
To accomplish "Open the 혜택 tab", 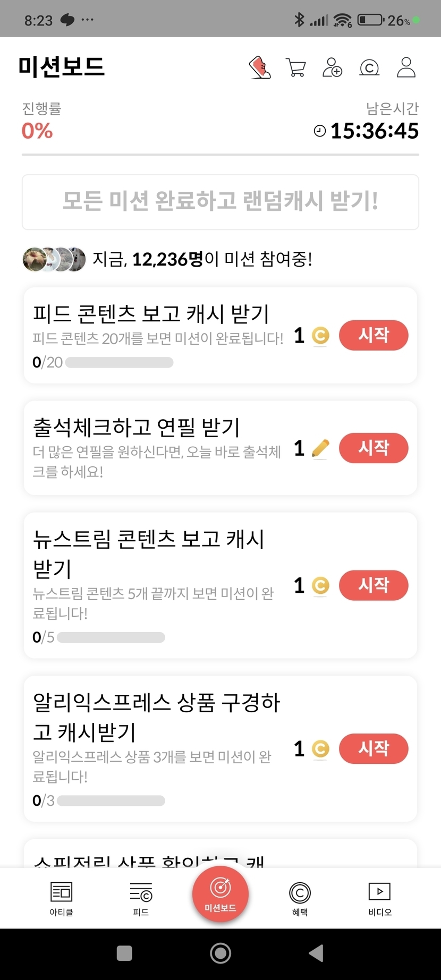I will pos(300,899).
